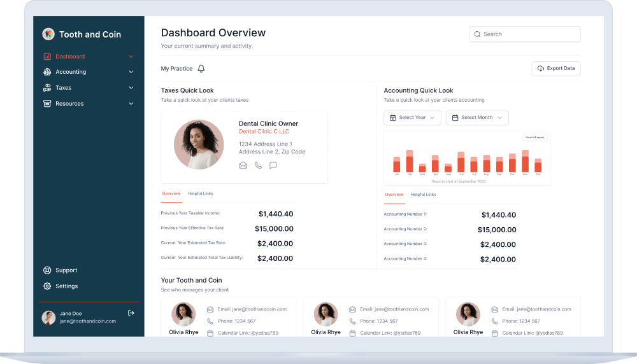The image size is (637, 364).
Task: Open the Accounting sidebar item
Action: (88, 72)
